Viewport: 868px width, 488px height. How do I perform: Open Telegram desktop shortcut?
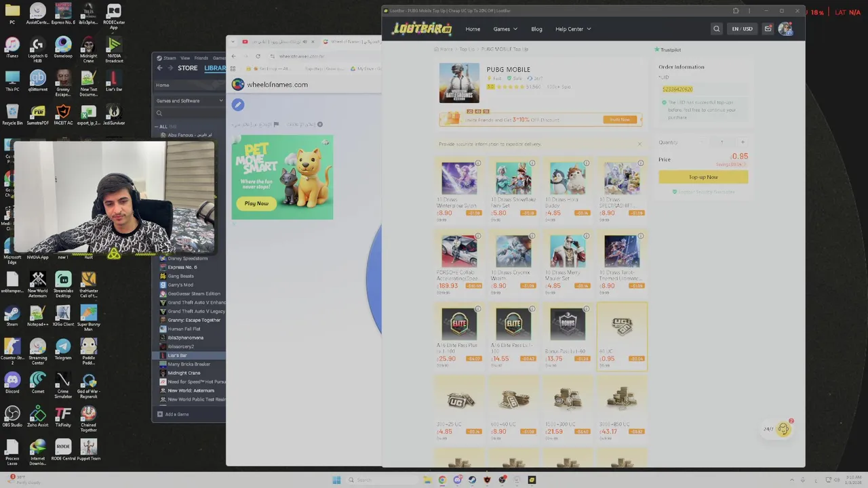pos(63,350)
